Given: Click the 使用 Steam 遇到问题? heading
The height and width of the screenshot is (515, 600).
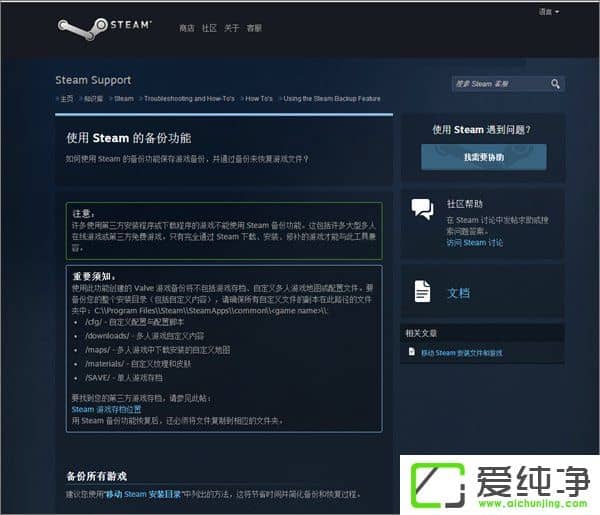Looking at the screenshot, I should (481, 130).
